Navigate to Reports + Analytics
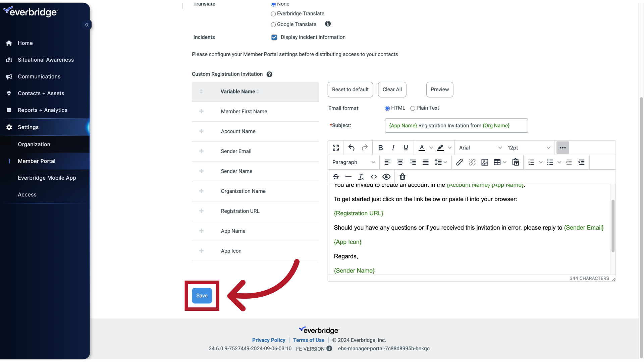This screenshot has height=362, width=644. click(x=42, y=110)
